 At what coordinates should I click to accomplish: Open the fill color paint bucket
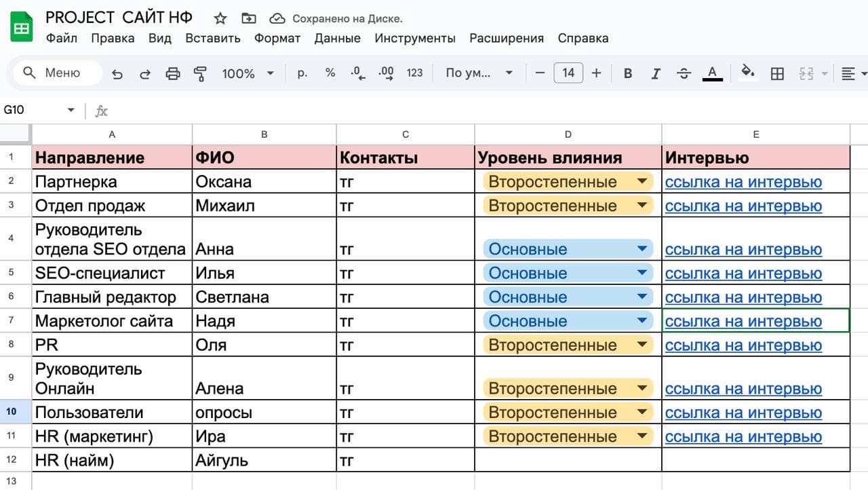coord(747,72)
